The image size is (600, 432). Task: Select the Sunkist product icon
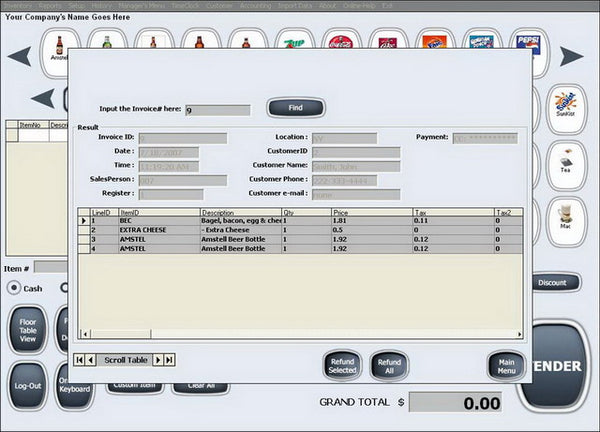point(566,109)
